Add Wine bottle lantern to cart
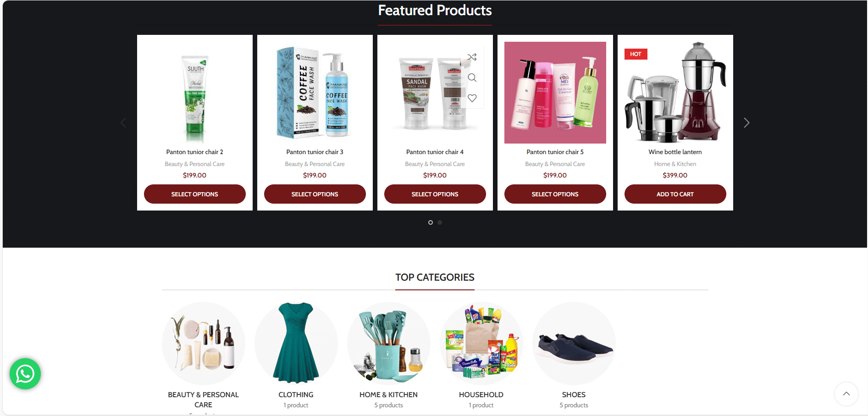 coord(675,194)
